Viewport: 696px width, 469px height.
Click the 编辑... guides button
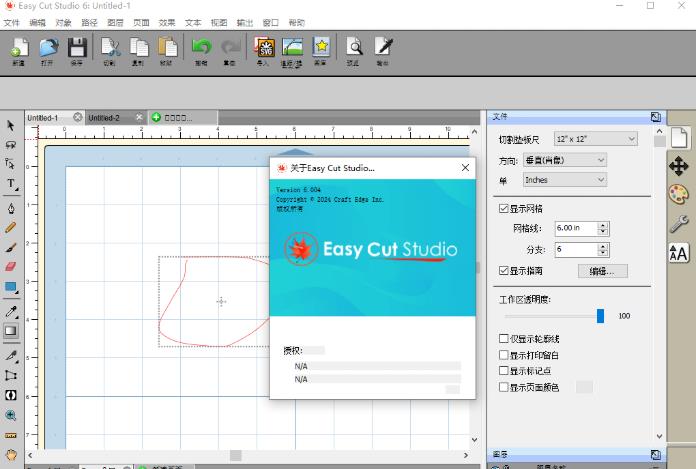[603, 271]
